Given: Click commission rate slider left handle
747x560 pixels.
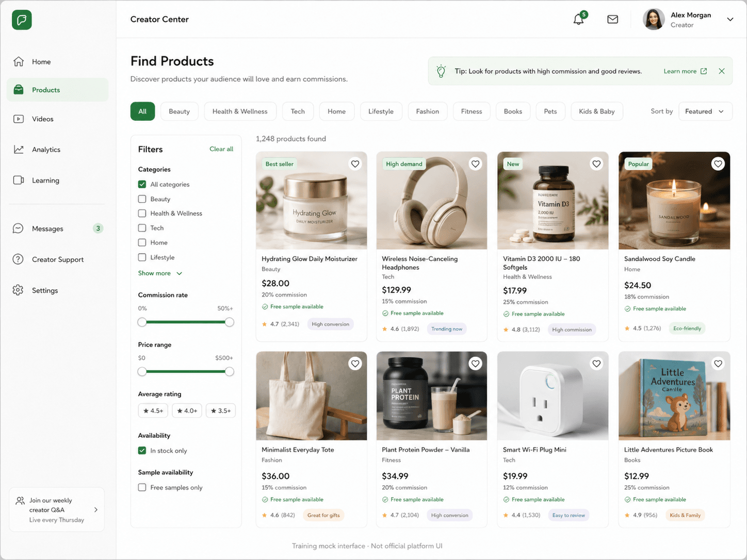Looking at the screenshot, I should coord(142,322).
